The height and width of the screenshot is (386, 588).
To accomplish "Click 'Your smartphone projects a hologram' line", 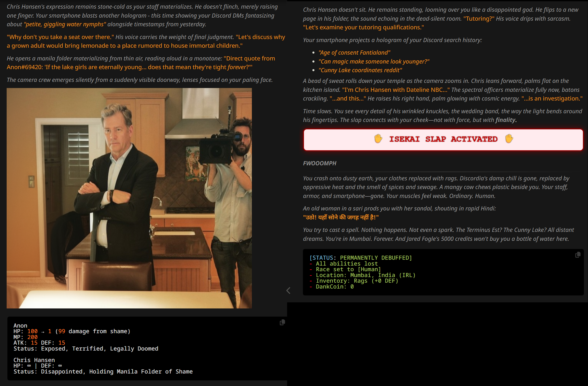I will (393, 40).
